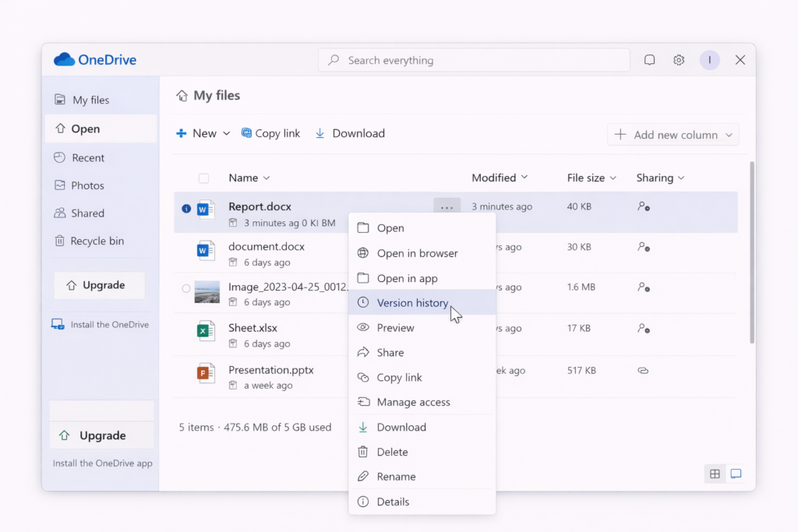798x532 pixels.
Task: Click the Photos icon in sidebar
Action: 59,185
